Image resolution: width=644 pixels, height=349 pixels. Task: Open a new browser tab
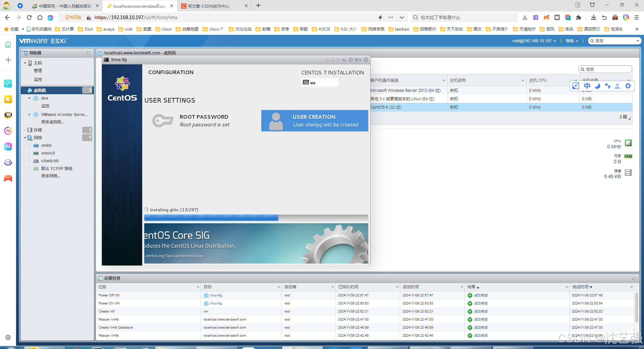point(258,6)
